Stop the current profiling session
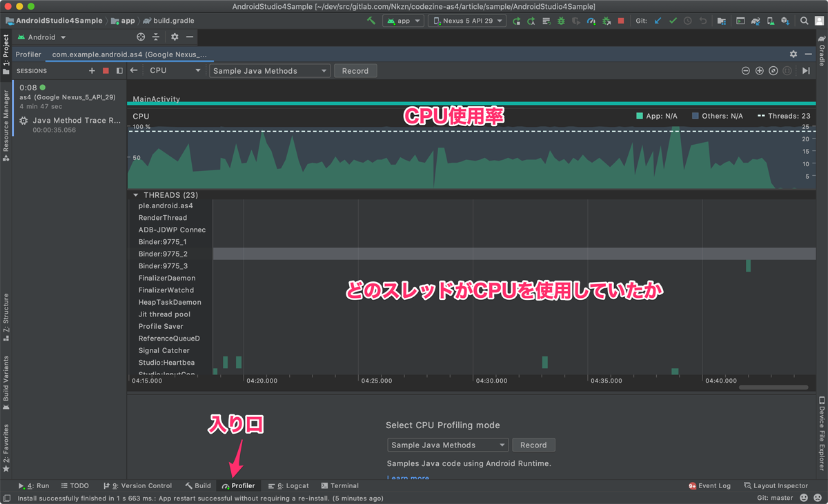828x504 pixels. tap(106, 70)
